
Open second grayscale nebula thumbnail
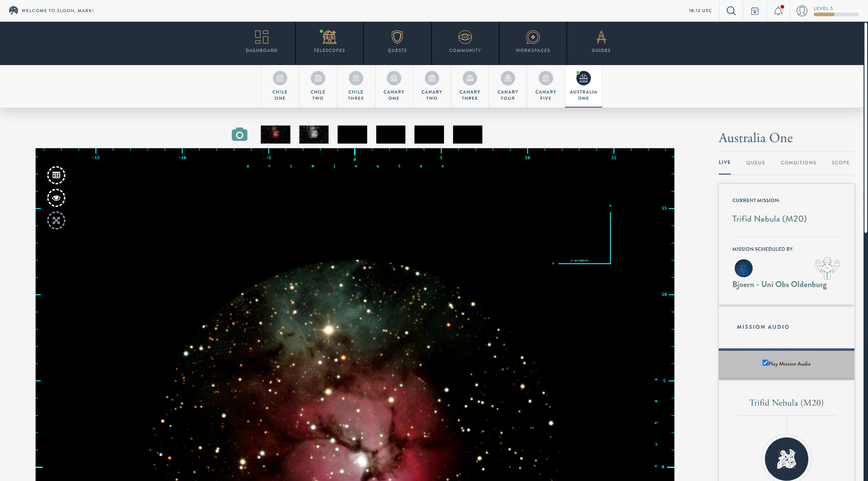pyautogui.click(x=314, y=134)
